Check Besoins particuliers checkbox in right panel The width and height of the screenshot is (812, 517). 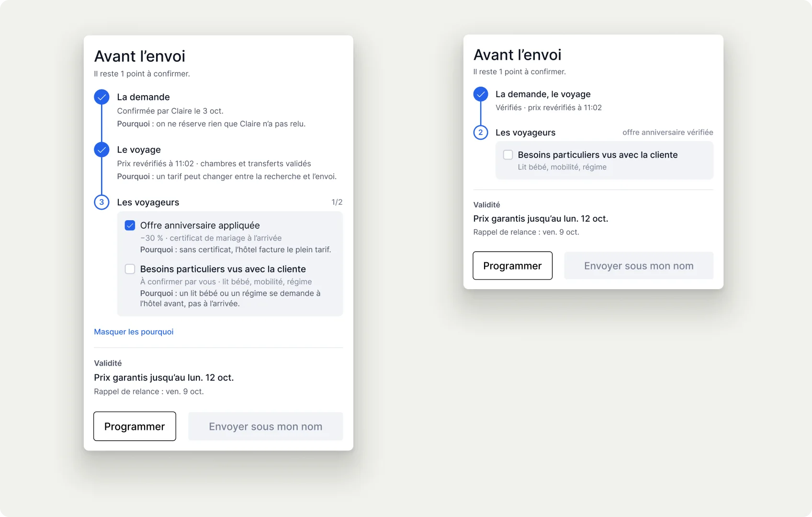coord(508,155)
